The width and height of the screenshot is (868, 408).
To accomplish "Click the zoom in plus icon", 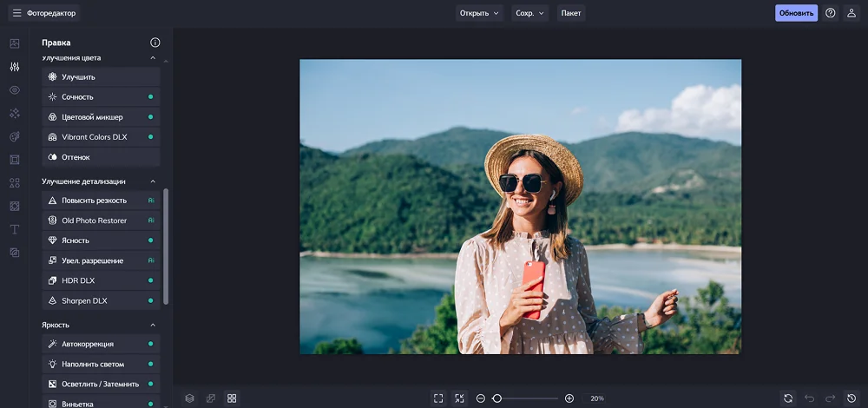I will 569,398.
